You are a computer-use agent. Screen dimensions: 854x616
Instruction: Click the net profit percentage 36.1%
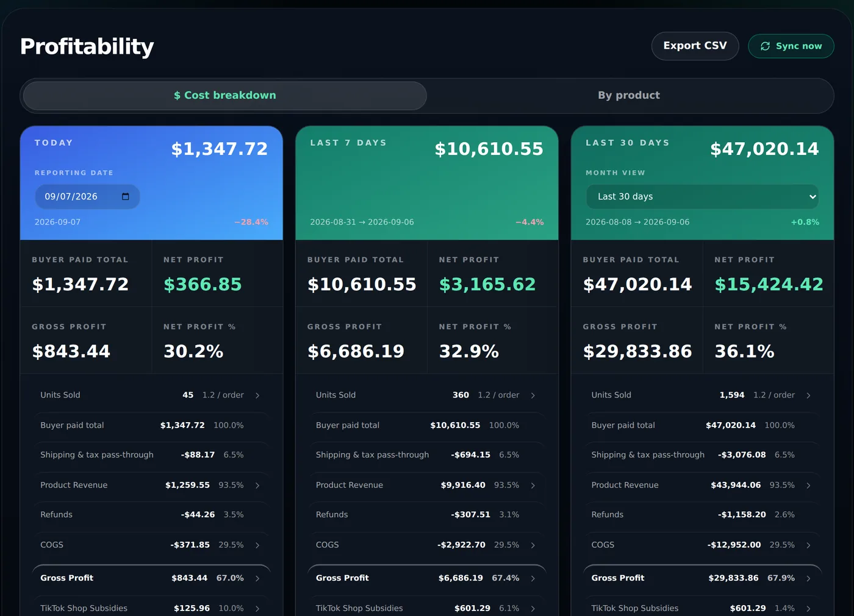744,351
